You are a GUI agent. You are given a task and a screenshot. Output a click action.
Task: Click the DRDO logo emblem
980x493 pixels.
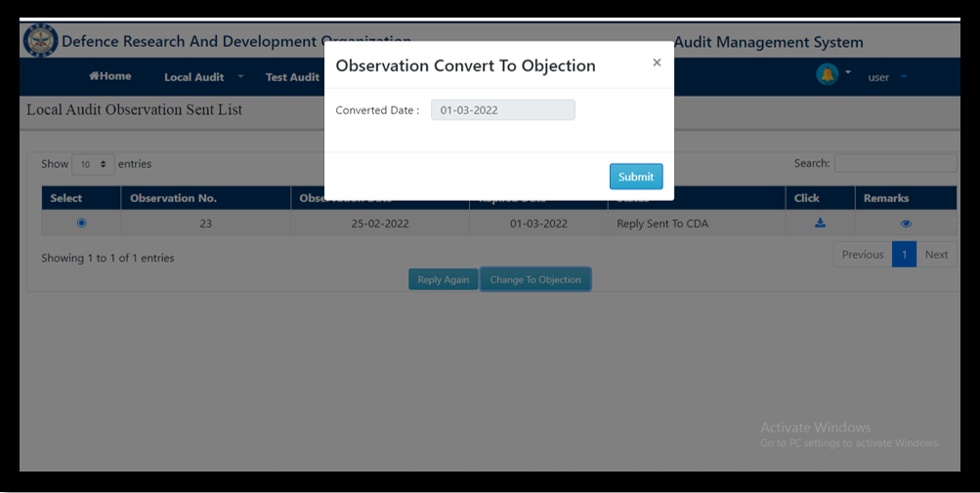[40, 41]
